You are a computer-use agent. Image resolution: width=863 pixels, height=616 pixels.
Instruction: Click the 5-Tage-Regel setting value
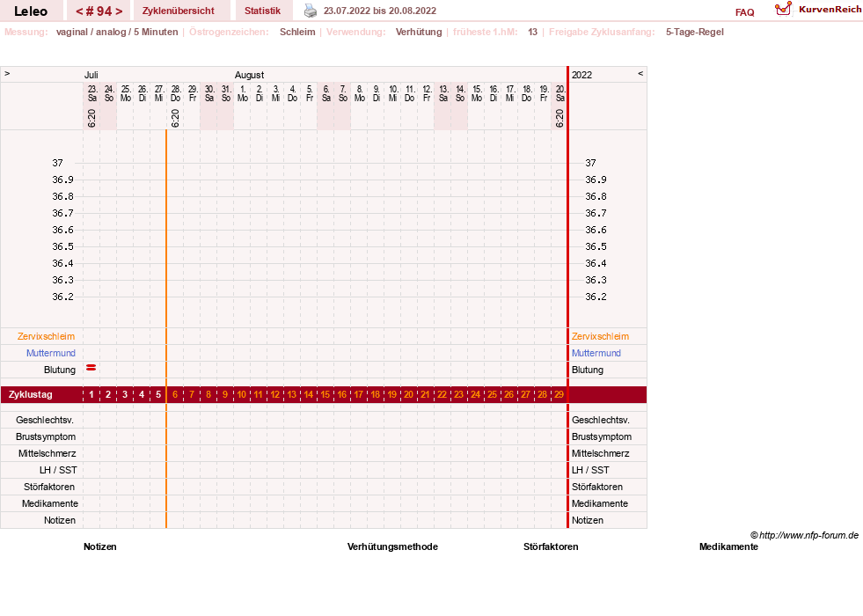[695, 32]
